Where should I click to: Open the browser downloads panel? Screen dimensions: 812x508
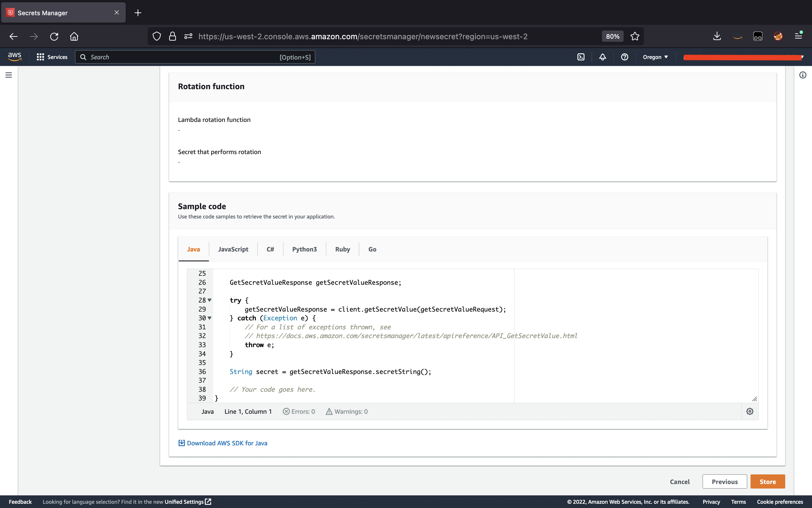[x=717, y=36]
